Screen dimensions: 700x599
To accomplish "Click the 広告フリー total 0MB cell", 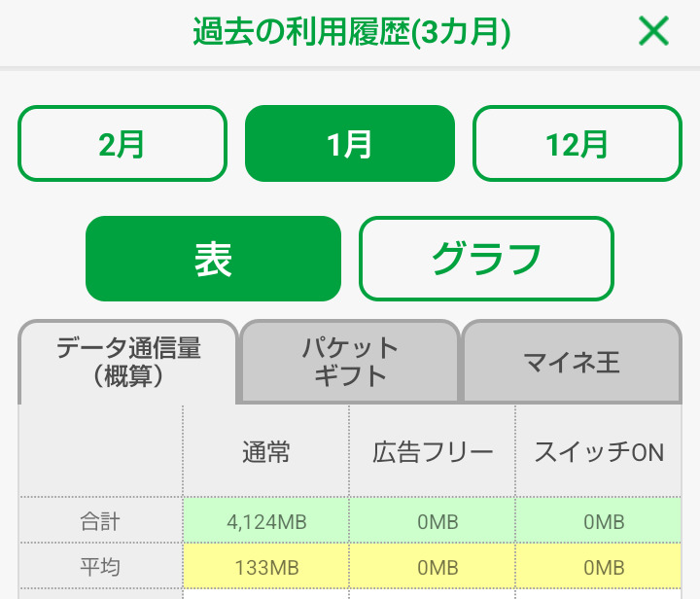I will [x=433, y=522].
